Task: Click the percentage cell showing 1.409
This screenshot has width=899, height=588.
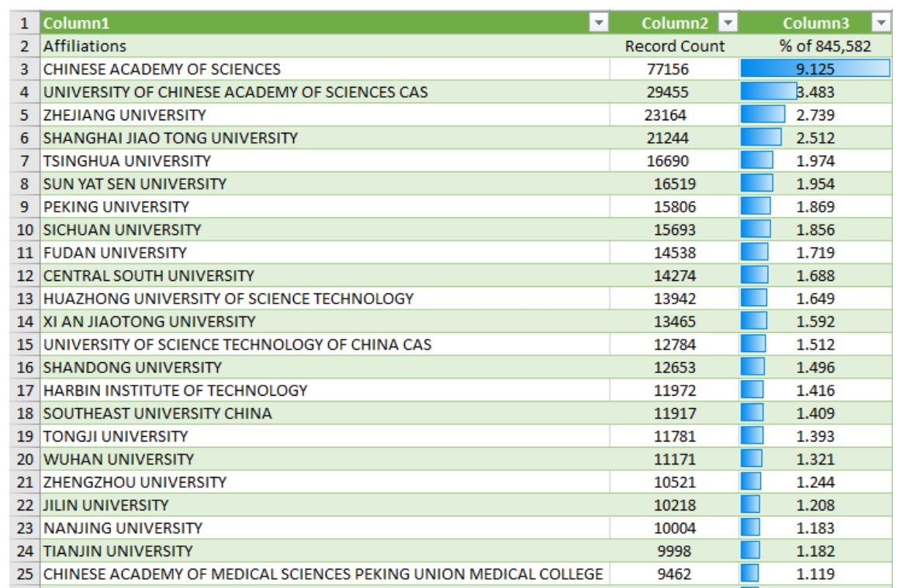Action: point(815,413)
